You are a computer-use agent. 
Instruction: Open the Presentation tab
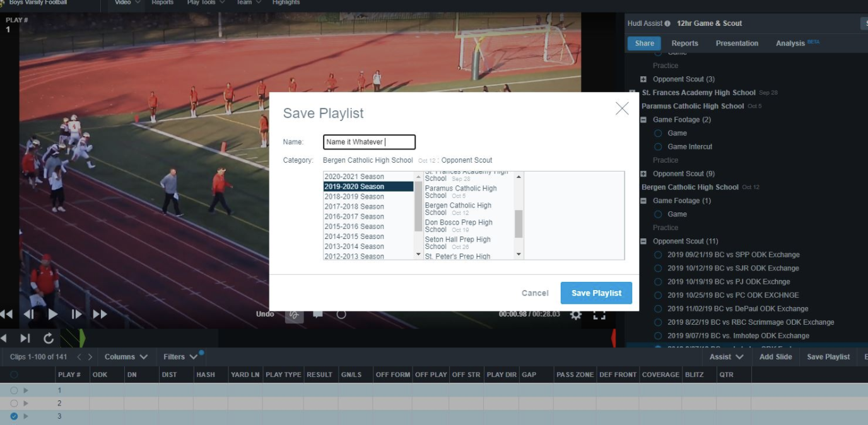(737, 44)
